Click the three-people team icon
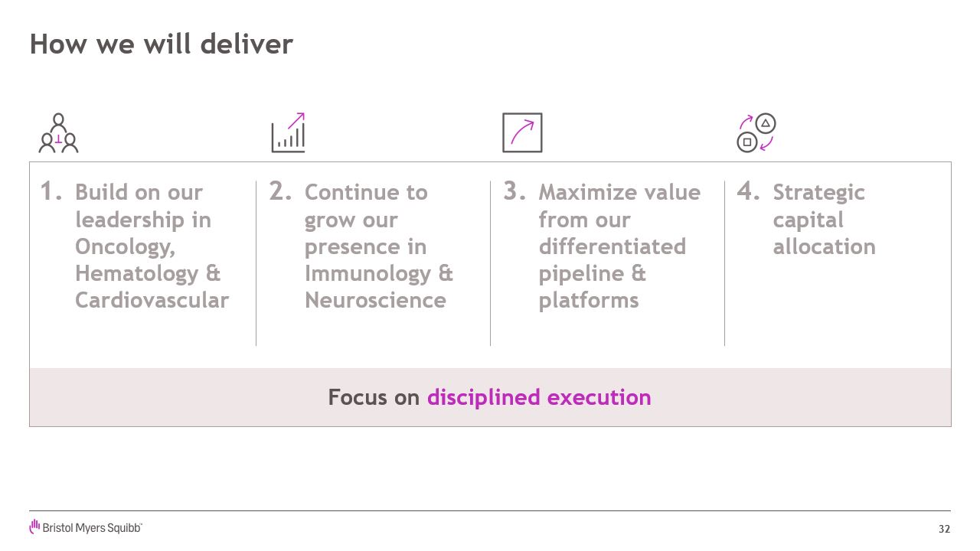The height and width of the screenshot is (551, 980). pos(58,133)
